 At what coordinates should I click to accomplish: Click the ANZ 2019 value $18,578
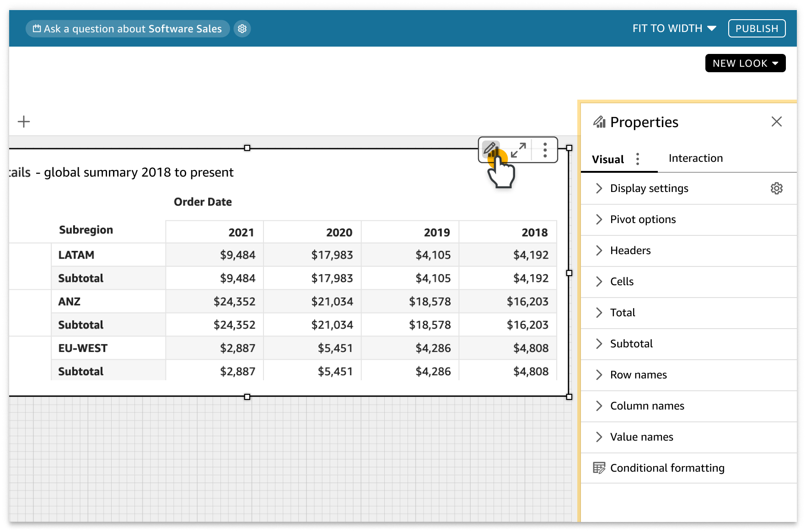(430, 302)
